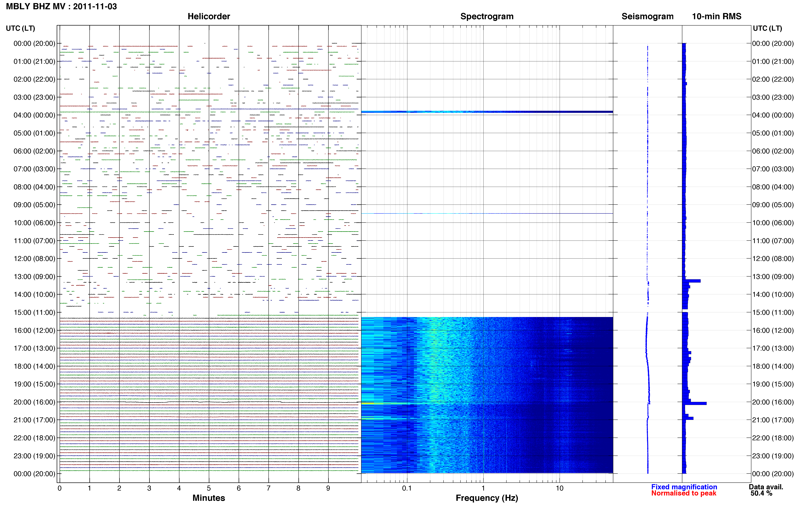Image resolution: width=812 pixels, height=508 pixels.
Task: Click the minute tick label '5'
Action: tap(209, 488)
